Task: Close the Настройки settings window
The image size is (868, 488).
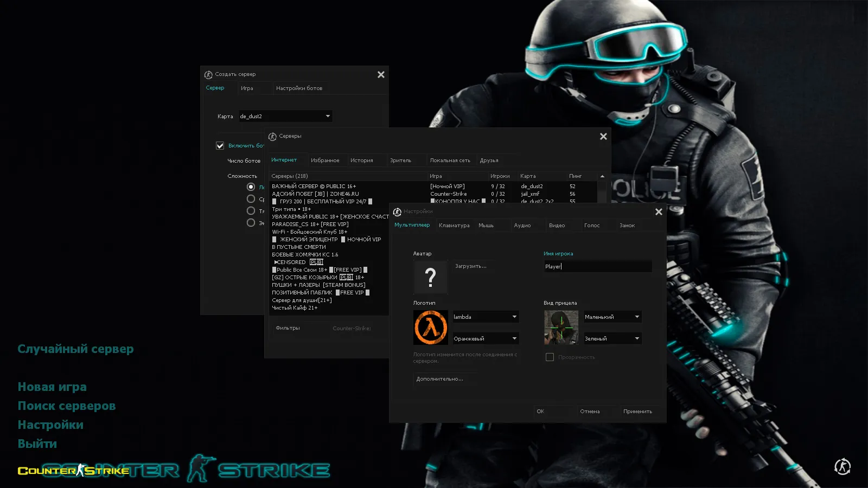Action: tap(659, 212)
